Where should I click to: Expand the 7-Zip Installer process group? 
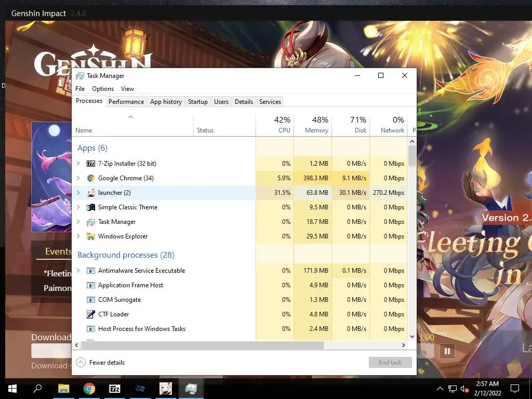[78, 164]
